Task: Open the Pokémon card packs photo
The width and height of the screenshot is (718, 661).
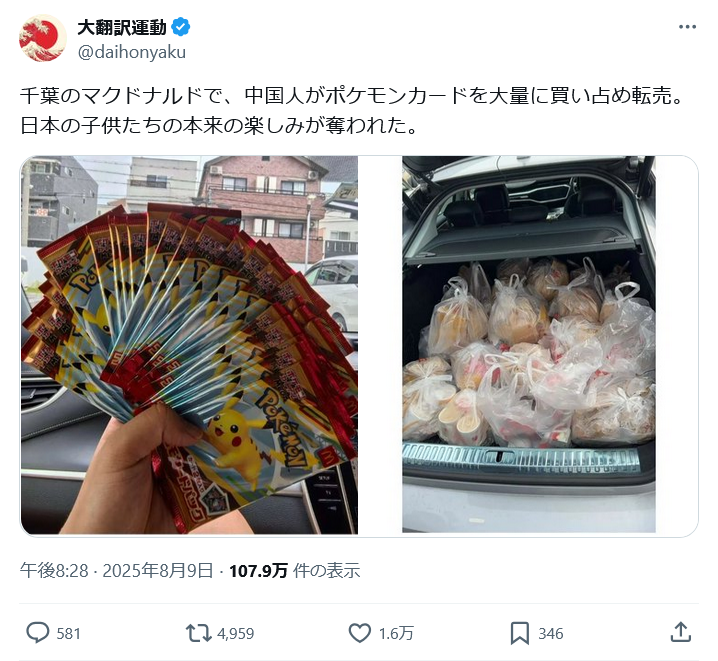Action: point(189,345)
